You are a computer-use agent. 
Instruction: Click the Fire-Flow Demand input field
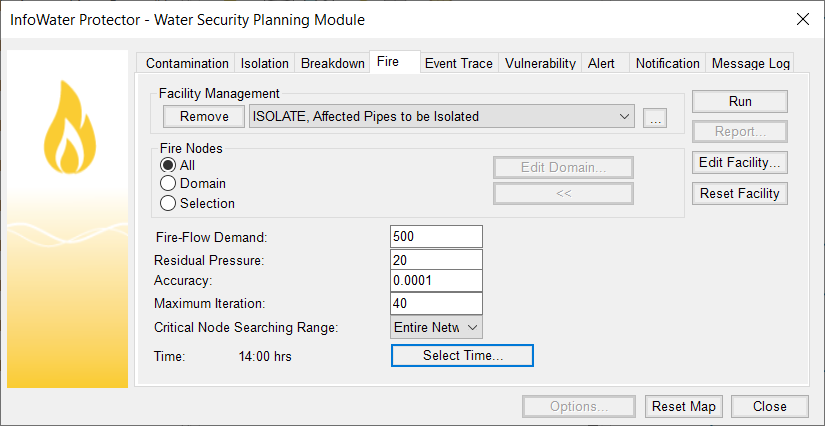436,237
